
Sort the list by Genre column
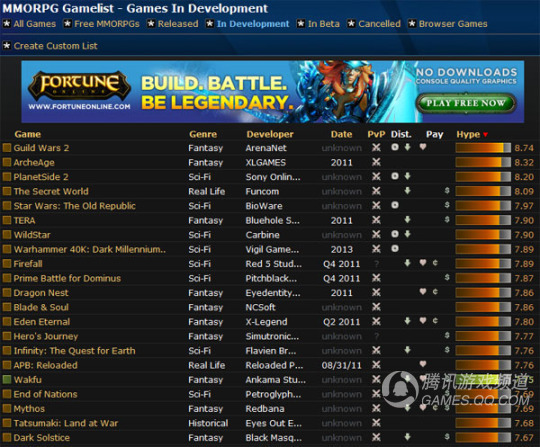(203, 134)
